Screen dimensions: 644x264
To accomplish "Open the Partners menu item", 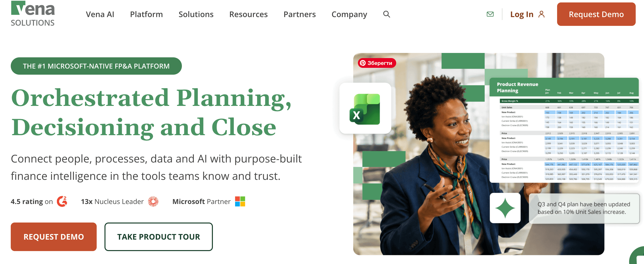I will [x=300, y=14].
